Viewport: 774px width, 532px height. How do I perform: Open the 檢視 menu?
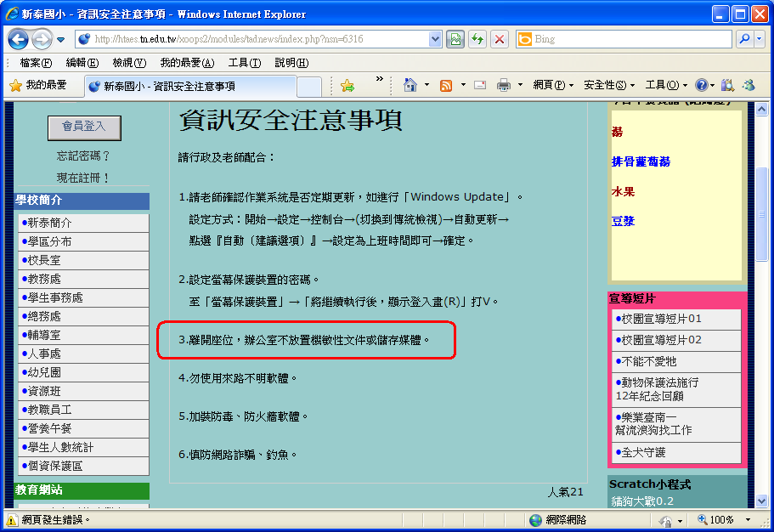129,63
